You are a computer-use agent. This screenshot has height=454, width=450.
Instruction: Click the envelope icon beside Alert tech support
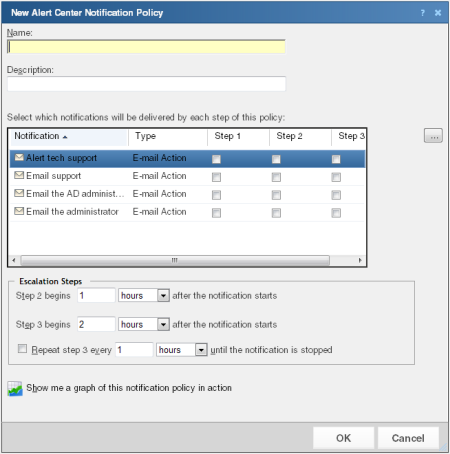(x=19, y=157)
